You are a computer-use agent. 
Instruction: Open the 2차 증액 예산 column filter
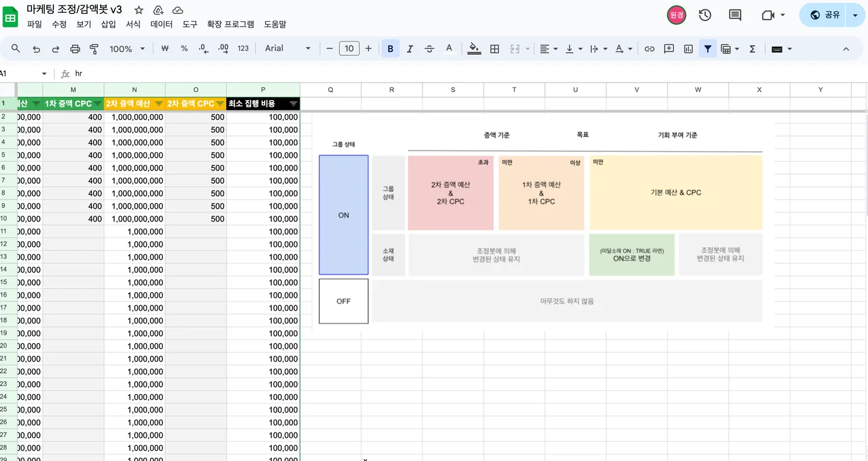(159, 104)
